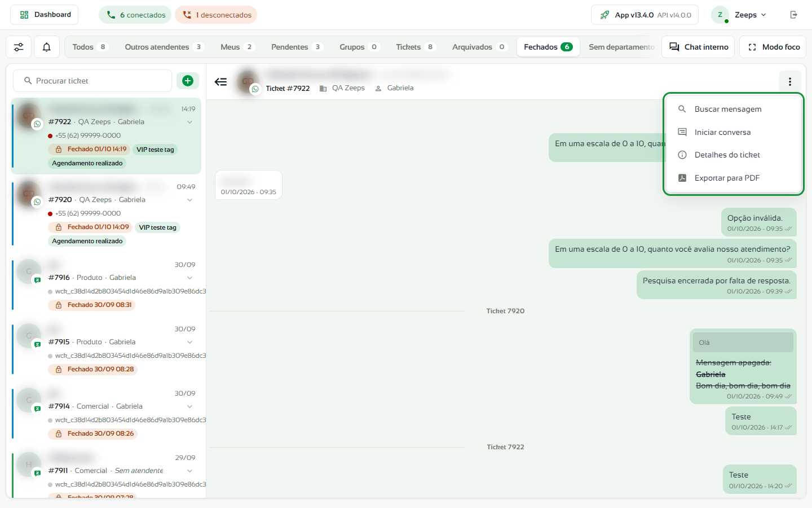The image size is (812, 508).
Task: Switch to the Meus tab
Action: coord(237,47)
